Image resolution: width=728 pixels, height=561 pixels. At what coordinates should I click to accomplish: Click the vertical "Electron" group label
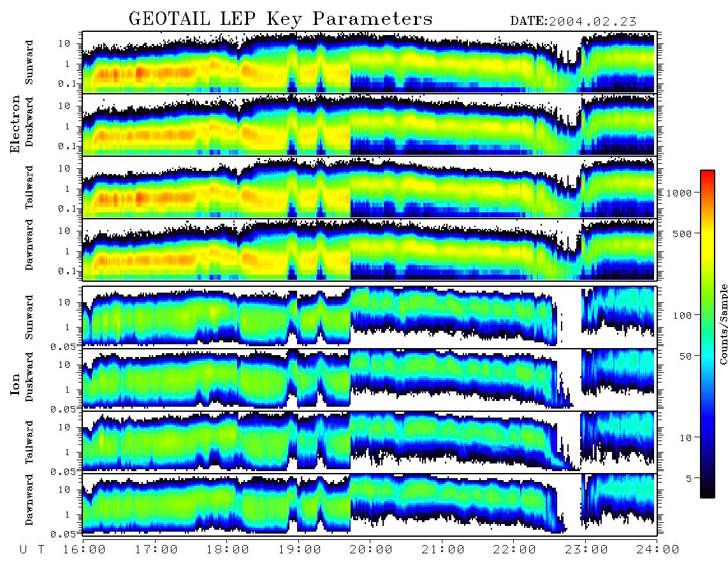point(15,124)
